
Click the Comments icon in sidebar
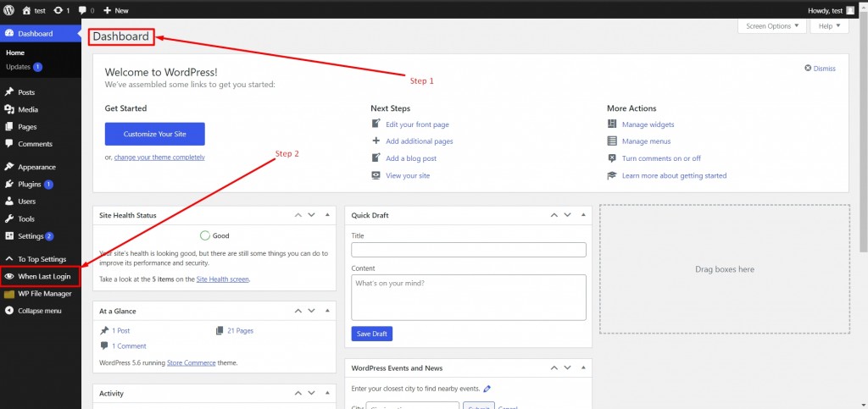pyautogui.click(x=8, y=144)
